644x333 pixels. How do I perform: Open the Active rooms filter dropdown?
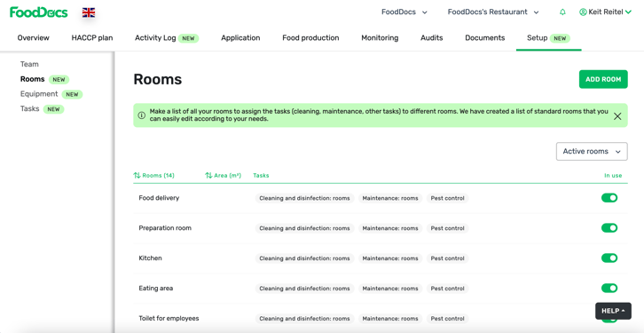[x=592, y=151]
